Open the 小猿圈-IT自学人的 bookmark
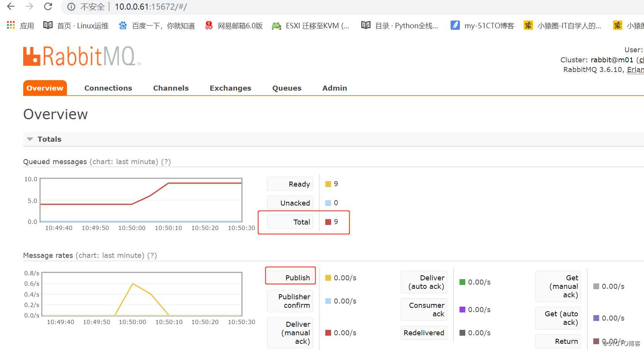The width and height of the screenshot is (644, 350). (562, 26)
